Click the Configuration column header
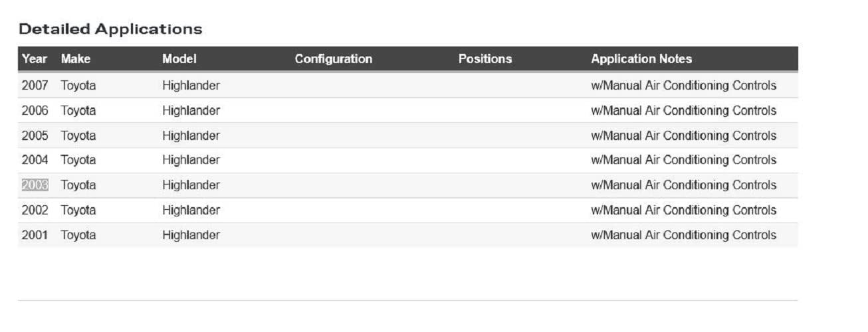Image resolution: width=868 pixels, height=332 pixels. pyautogui.click(x=334, y=59)
